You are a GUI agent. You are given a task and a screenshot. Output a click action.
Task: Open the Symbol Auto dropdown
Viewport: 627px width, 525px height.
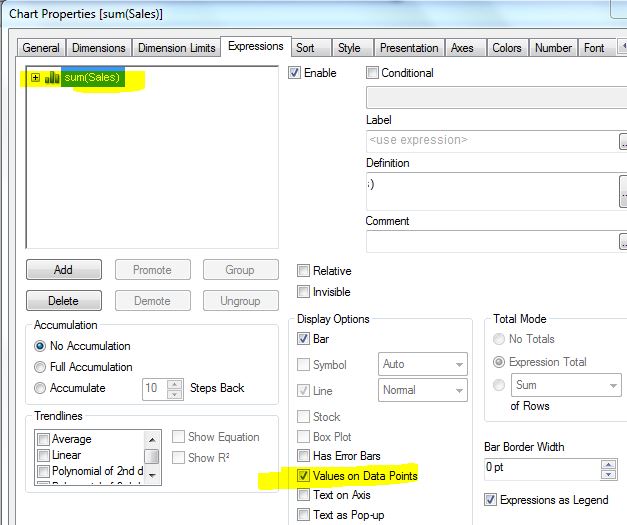[423, 364]
